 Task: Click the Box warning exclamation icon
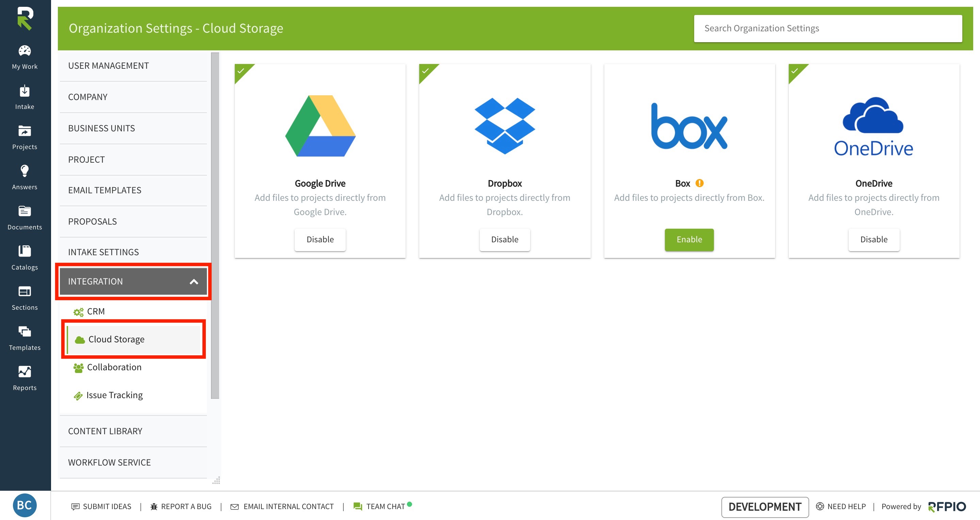(x=699, y=183)
